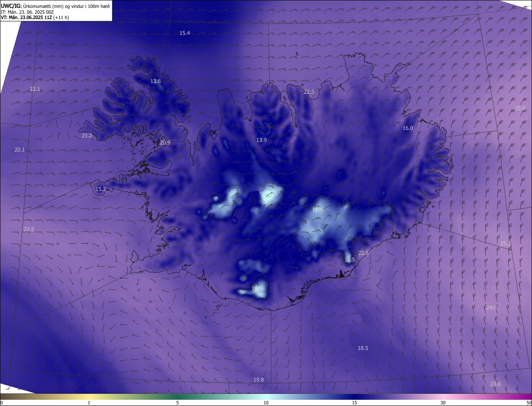Select the 'IT: Mán. 23. 06. 2025 00Z' line

pyautogui.click(x=27, y=12)
